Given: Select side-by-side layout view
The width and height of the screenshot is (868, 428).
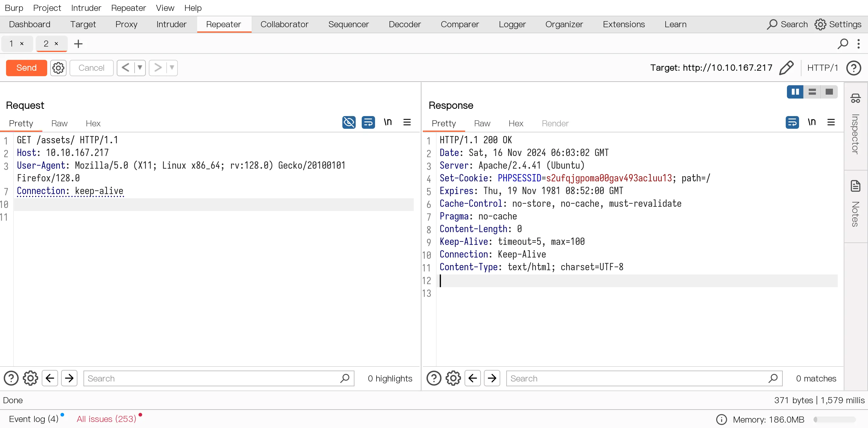Looking at the screenshot, I should coord(795,92).
